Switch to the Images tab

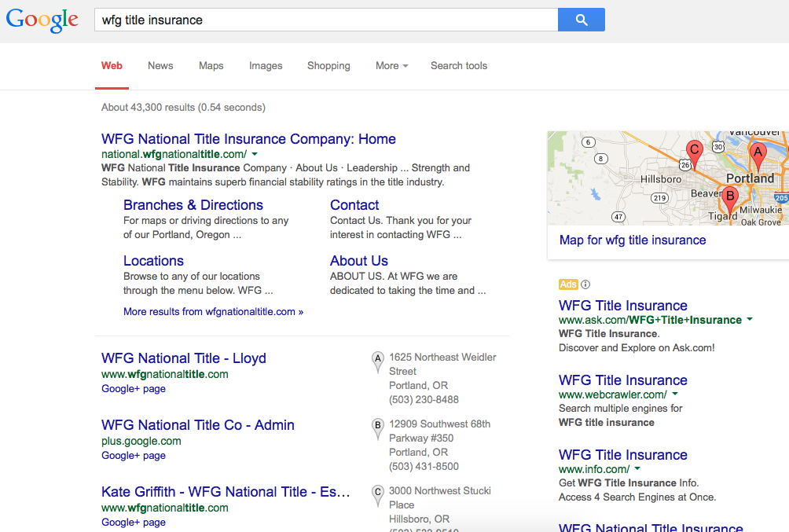pos(266,66)
